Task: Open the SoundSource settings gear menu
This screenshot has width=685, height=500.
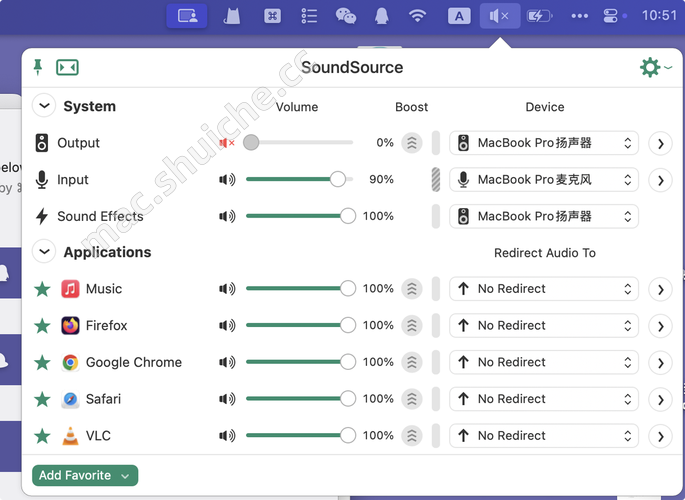Action: click(x=651, y=67)
